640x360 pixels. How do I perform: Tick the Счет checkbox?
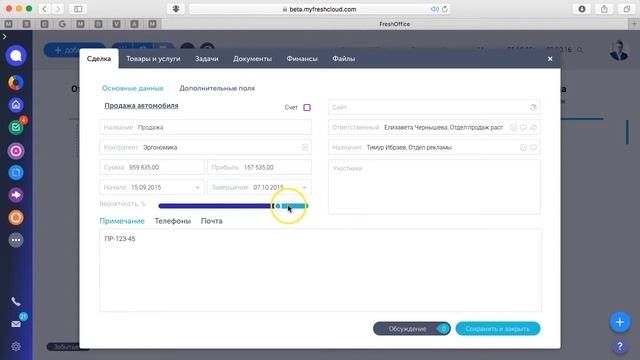click(x=307, y=107)
